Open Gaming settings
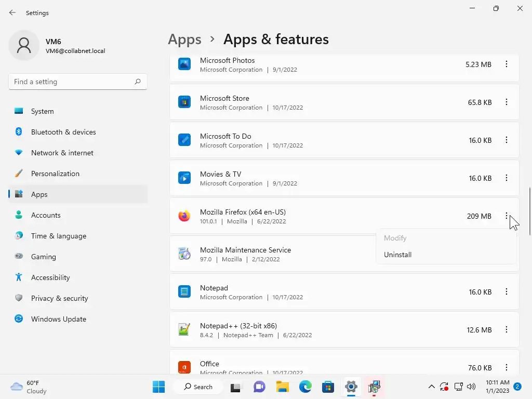This screenshot has height=399, width=532. pos(78,257)
